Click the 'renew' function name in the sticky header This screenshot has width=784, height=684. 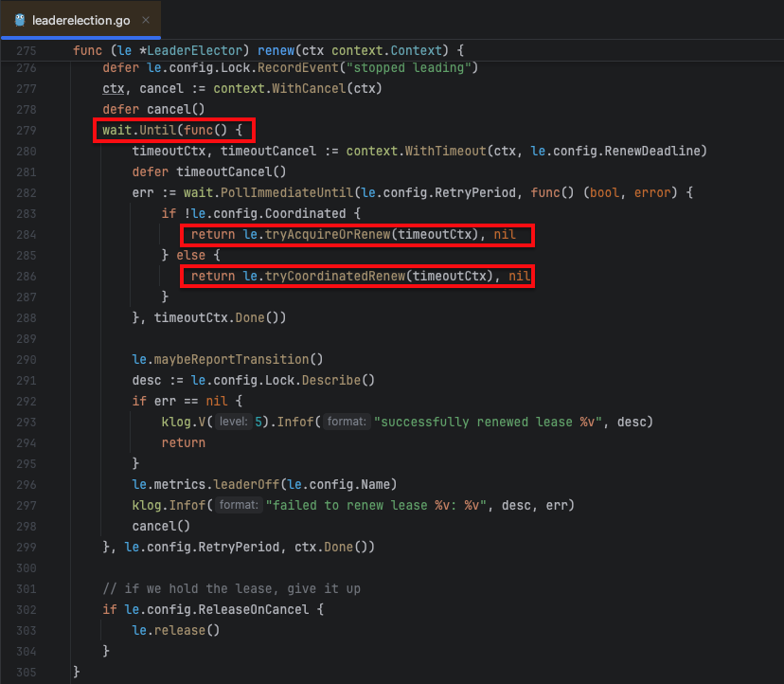point(276,50)
